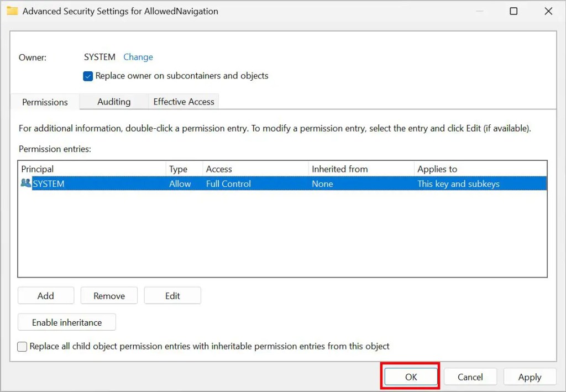This screenshot has height=392, width=566.
Task: Open the Effective Access tab
Action: (184, 102)
